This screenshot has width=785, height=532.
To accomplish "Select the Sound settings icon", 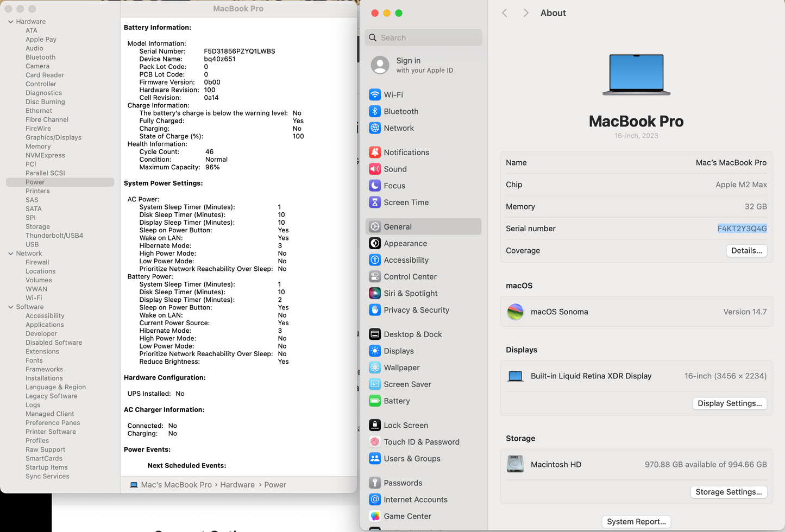I will pyautogui.click(x=375, y=169).
